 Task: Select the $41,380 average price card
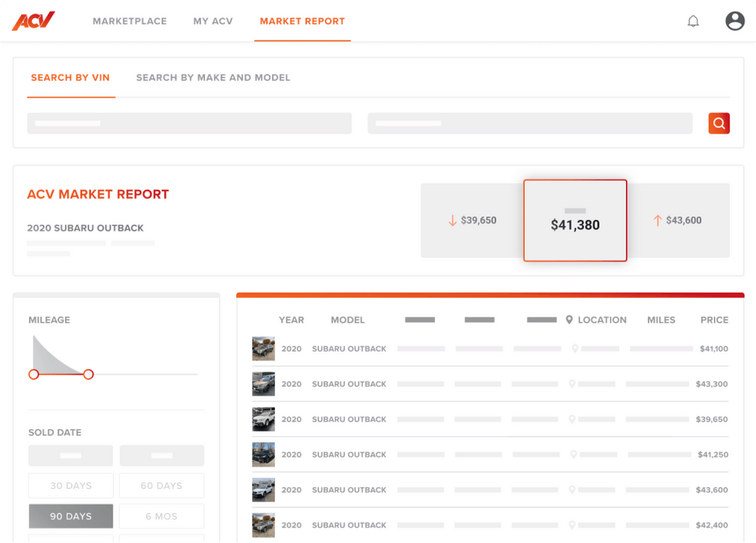tap(575, 220)
